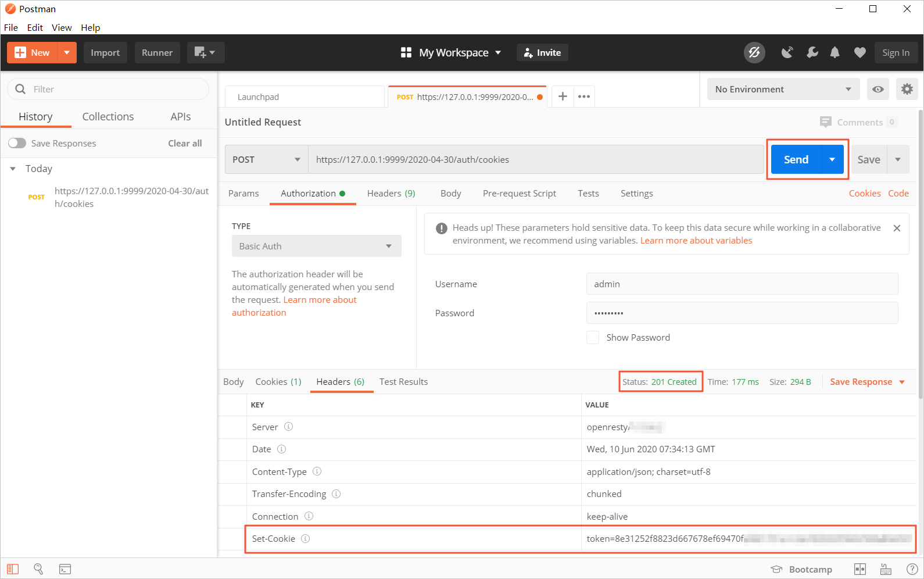Switch to the Collections tab
This screenshot has width=924, height=579.
pos(108,116)
